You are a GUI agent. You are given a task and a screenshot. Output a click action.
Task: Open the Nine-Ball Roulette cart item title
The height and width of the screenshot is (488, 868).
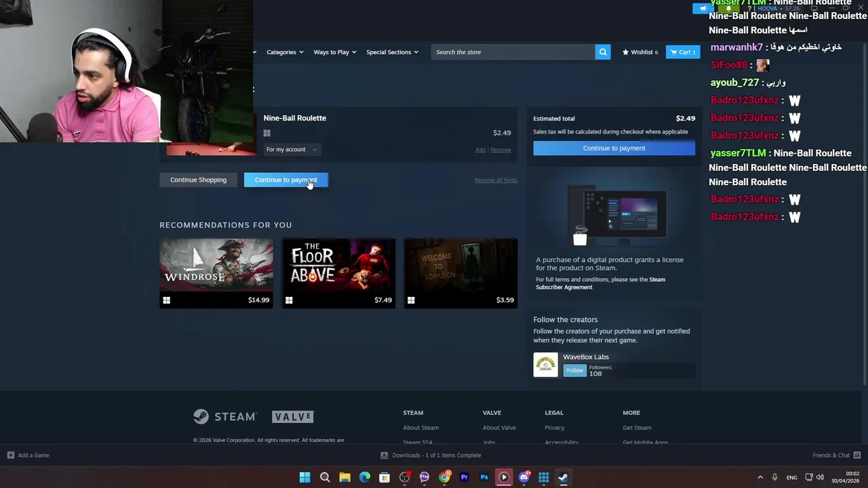(294, 118)
